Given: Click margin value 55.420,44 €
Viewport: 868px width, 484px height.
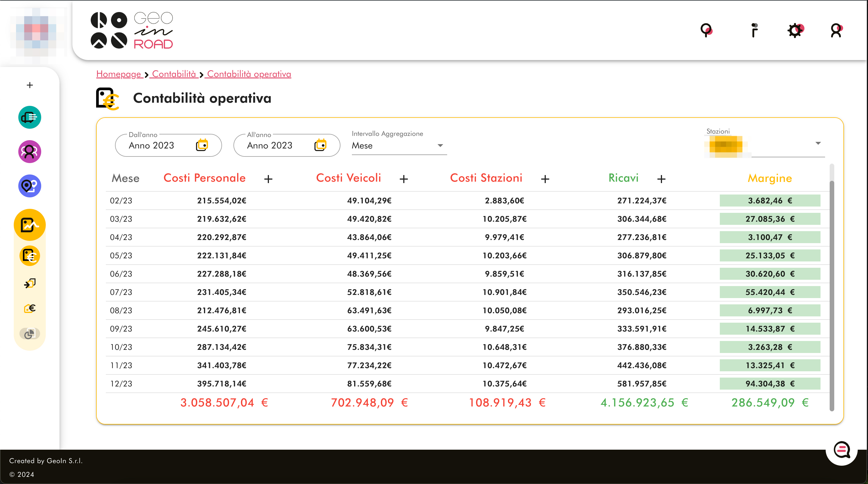Looking at the screenshot, I should pos(770,292).
